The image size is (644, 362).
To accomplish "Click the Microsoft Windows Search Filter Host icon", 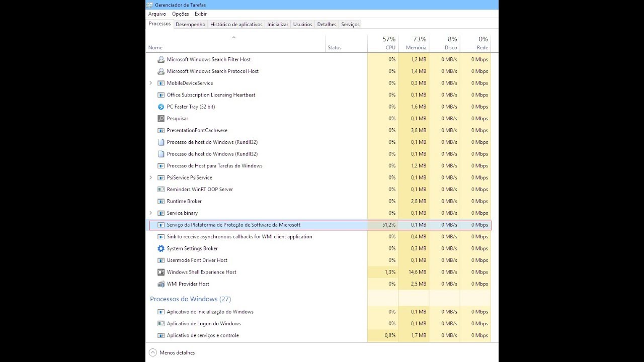I will click(161, 59).
